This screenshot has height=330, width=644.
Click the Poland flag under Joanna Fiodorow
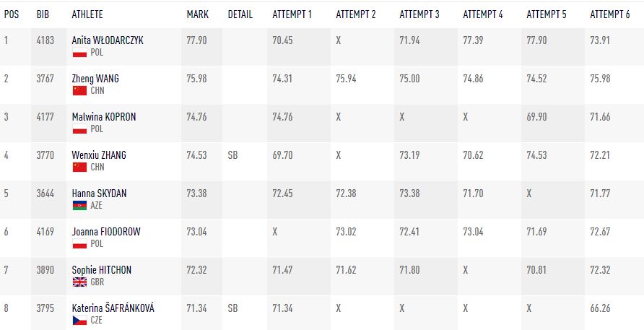click(x=79, y=243)
